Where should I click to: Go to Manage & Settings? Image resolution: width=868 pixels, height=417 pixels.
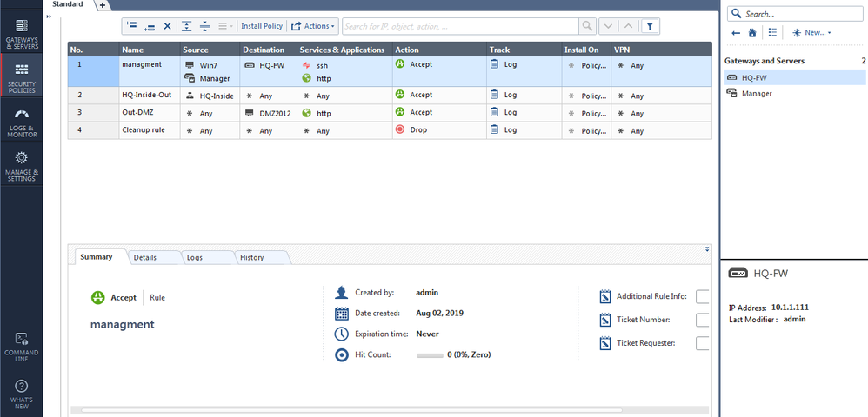tap(21, 166)
